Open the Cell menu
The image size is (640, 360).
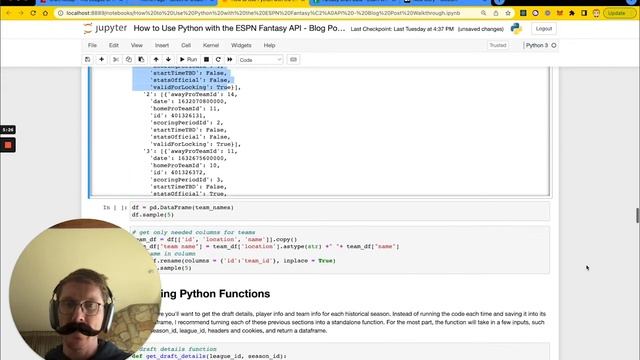(186, 45)
